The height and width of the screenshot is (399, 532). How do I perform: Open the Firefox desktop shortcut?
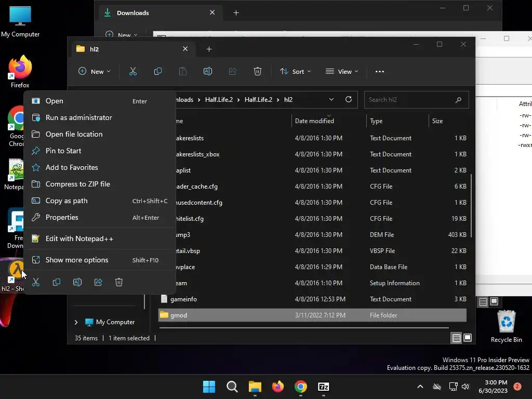tap(20, 72)
